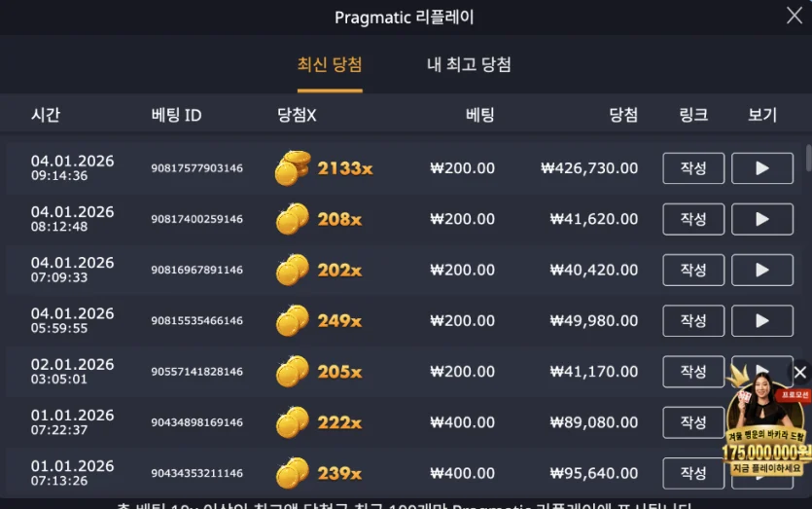Select betting ID 90816967891146
Screen dimensions: 812x509
196,270
